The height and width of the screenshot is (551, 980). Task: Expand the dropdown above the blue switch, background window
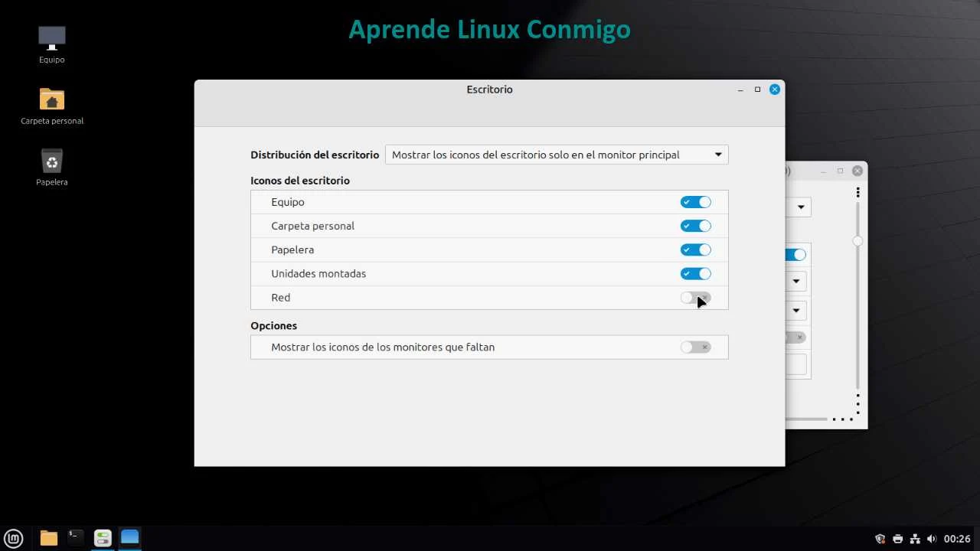(x=798, y=207)
